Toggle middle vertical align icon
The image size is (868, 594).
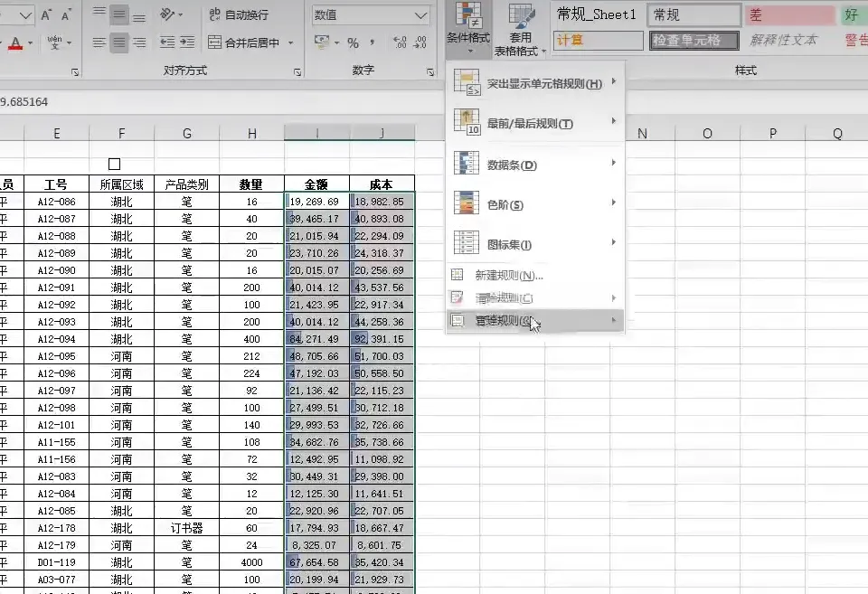[119, 14]
